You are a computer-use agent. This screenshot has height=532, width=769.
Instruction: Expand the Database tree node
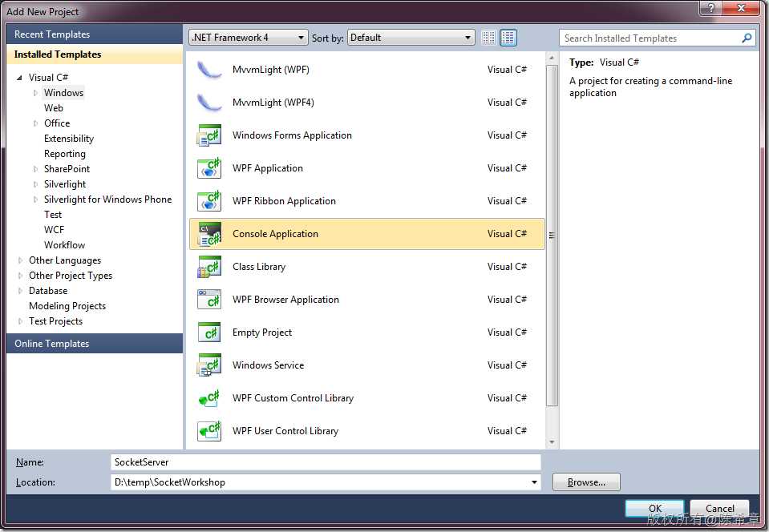coord(20,291)
